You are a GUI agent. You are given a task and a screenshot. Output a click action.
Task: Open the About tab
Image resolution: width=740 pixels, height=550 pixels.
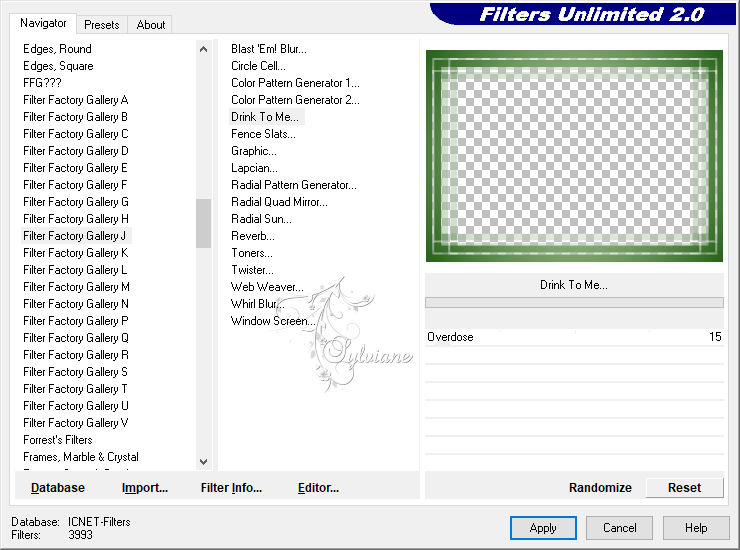[151, 25]
